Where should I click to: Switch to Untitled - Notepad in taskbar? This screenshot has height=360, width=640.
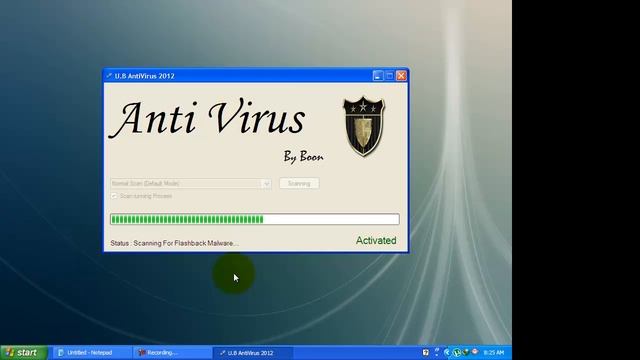click(91, 353)
